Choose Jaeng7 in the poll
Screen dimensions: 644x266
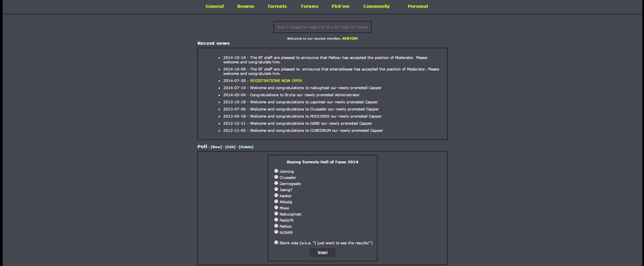276,189
